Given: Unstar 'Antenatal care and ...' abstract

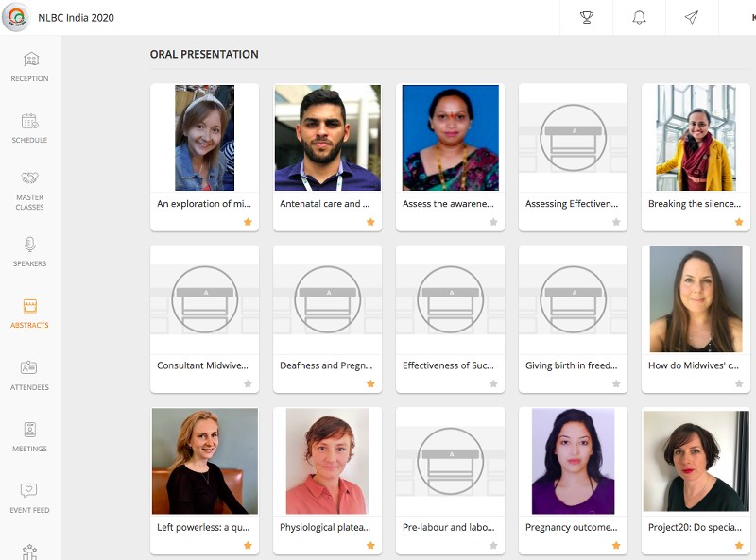Looking at the screenshot, I should (370, 222).
